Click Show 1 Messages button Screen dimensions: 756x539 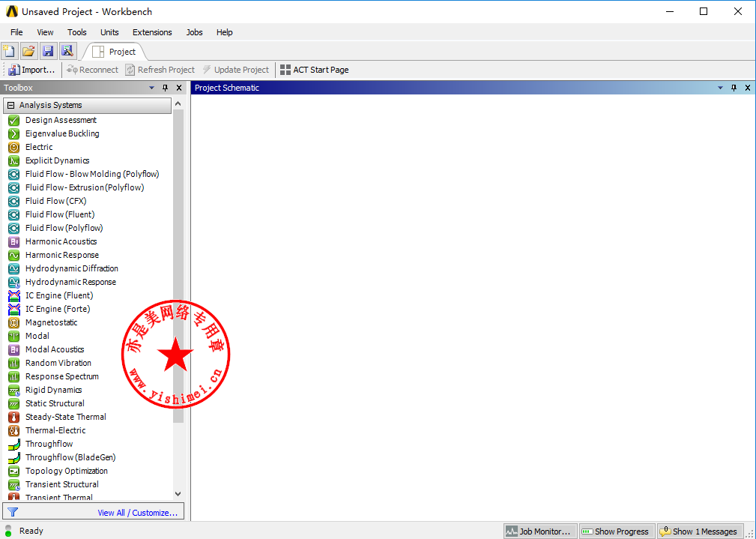coord(699,532)
